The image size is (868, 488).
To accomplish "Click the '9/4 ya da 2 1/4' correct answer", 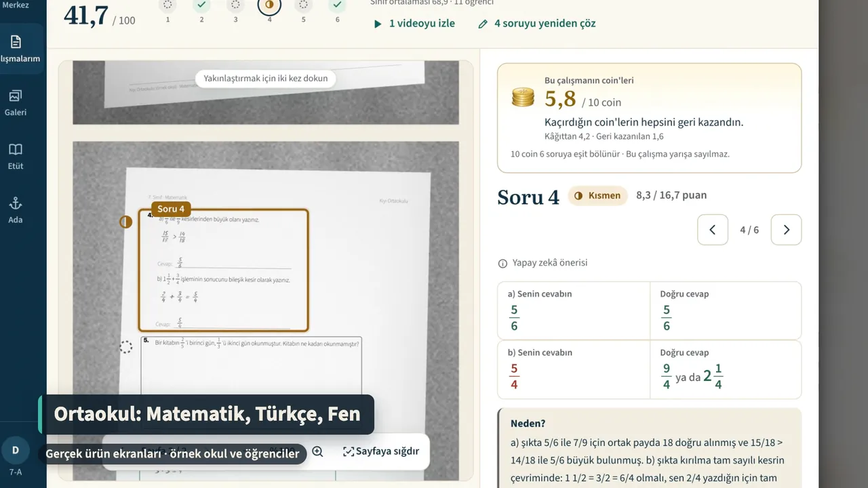I will point(692,377).
